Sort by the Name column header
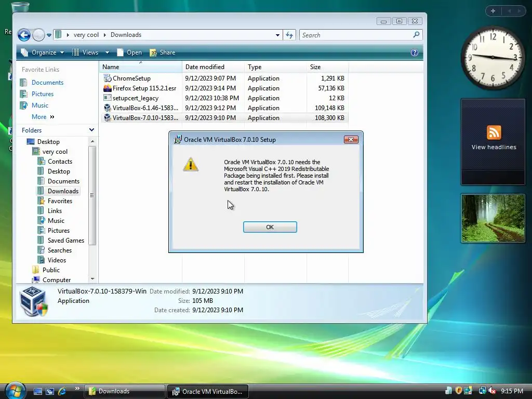 (141, 67)
